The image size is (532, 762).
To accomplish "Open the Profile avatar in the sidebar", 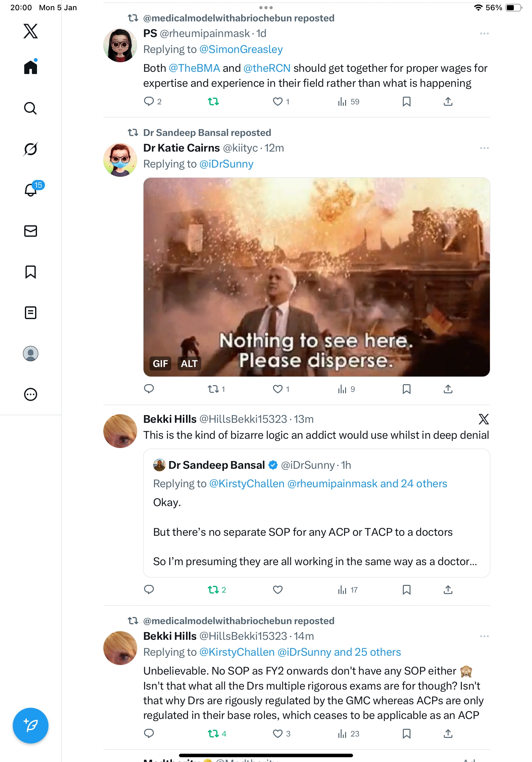I will [31, 354].
